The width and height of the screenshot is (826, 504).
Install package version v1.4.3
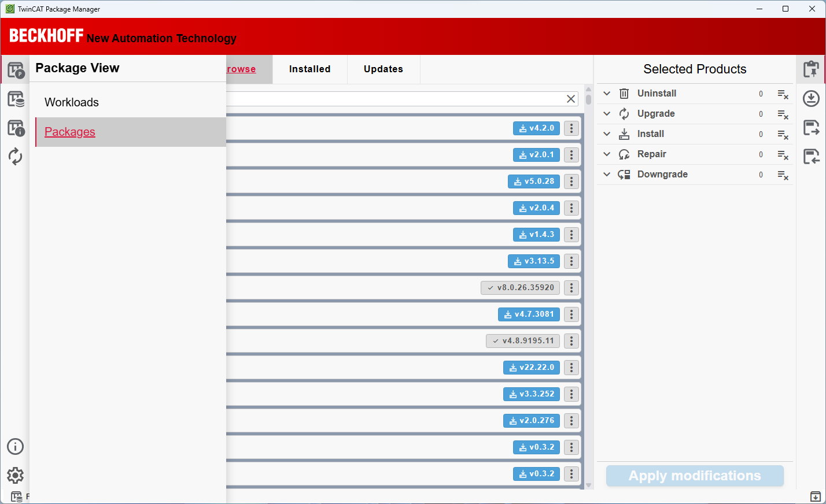point(536,235)
